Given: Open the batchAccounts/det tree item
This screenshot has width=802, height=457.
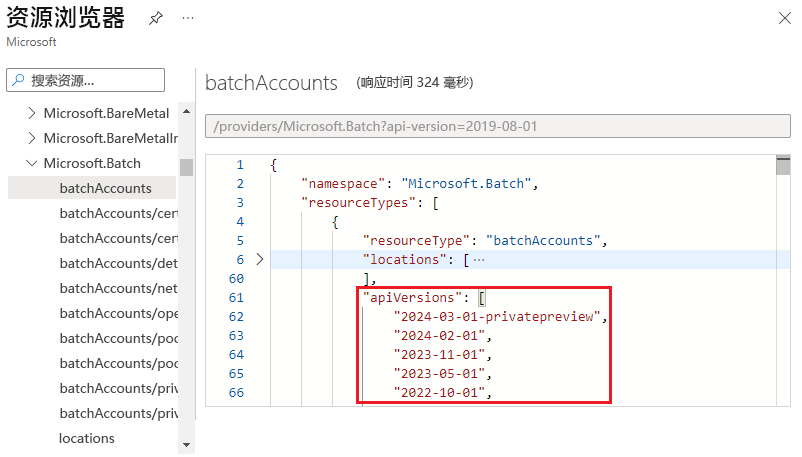Looking at the screenshot, I should pyautogui.click(x=119, y=263).
